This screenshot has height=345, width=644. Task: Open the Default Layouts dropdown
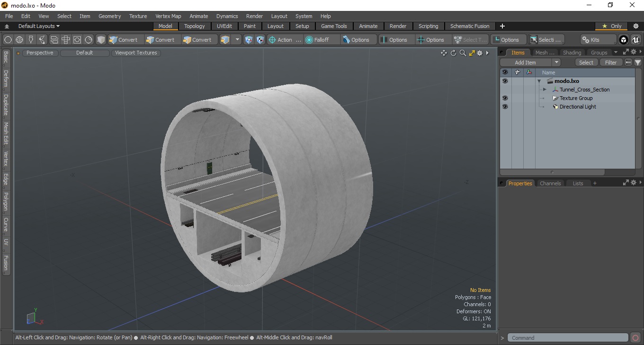point(39,26)
